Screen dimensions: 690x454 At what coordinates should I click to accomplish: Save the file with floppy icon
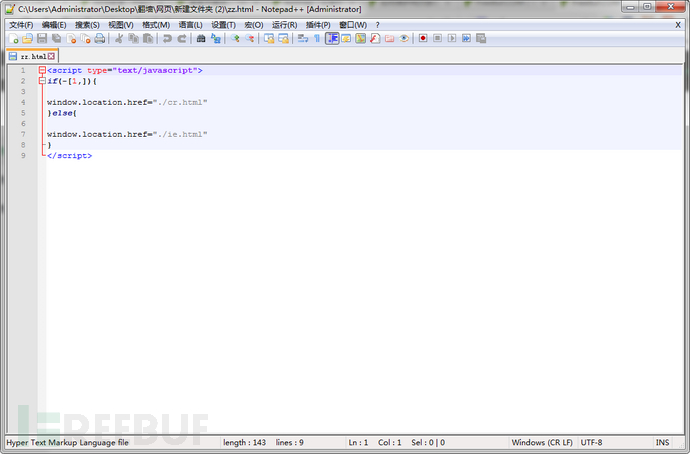tap(42, 39)
